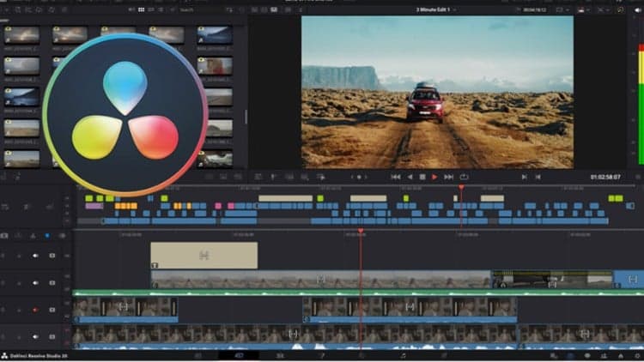This screenshot has height=362, width=644.
Task: Select the highlighted timeline viewer mode icon
Action: coord(274,9)
